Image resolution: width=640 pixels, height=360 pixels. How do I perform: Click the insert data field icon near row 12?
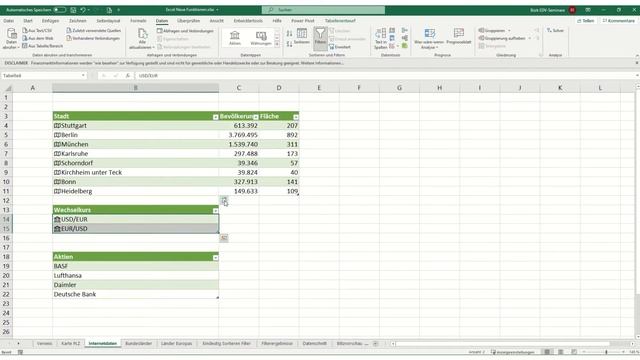(x=224, y=200)
